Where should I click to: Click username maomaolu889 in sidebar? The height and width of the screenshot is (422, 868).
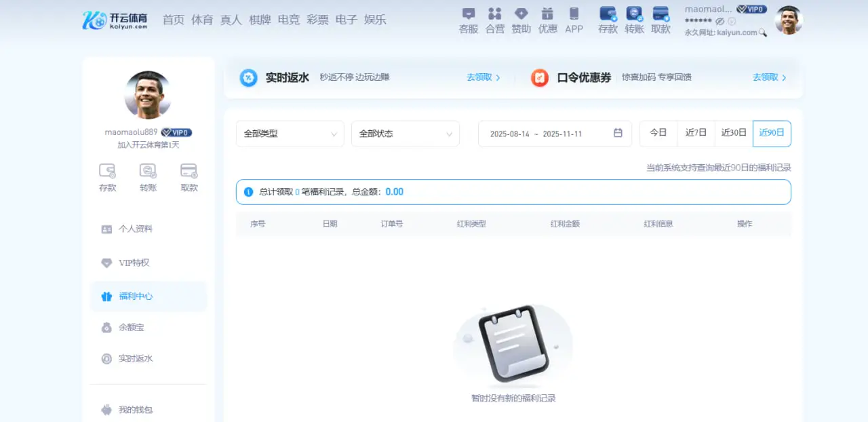(x=131, y=132)
